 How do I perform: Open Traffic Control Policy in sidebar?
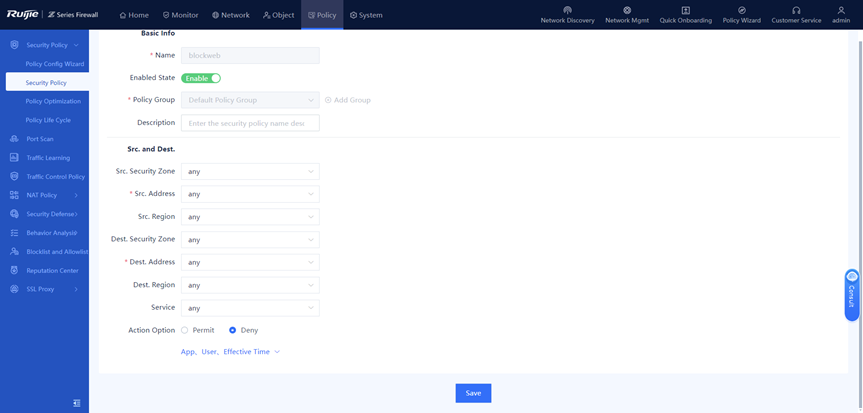[x=55, y=176]
